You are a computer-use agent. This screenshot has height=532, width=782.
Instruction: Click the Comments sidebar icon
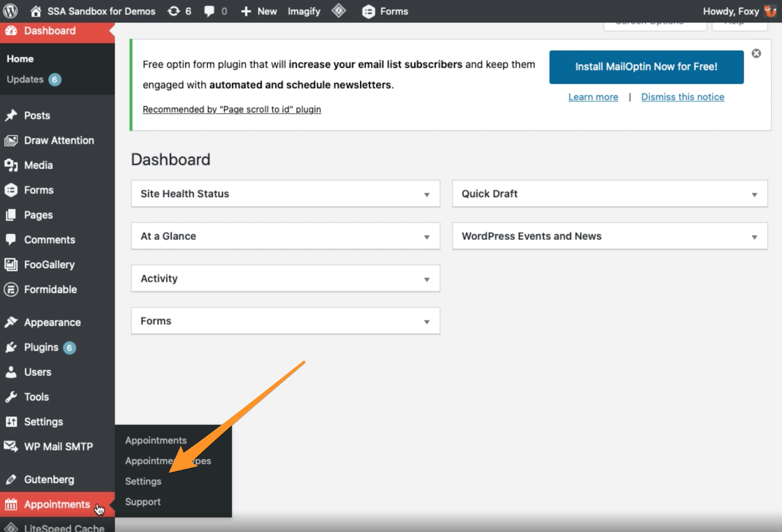click(11, 239)
